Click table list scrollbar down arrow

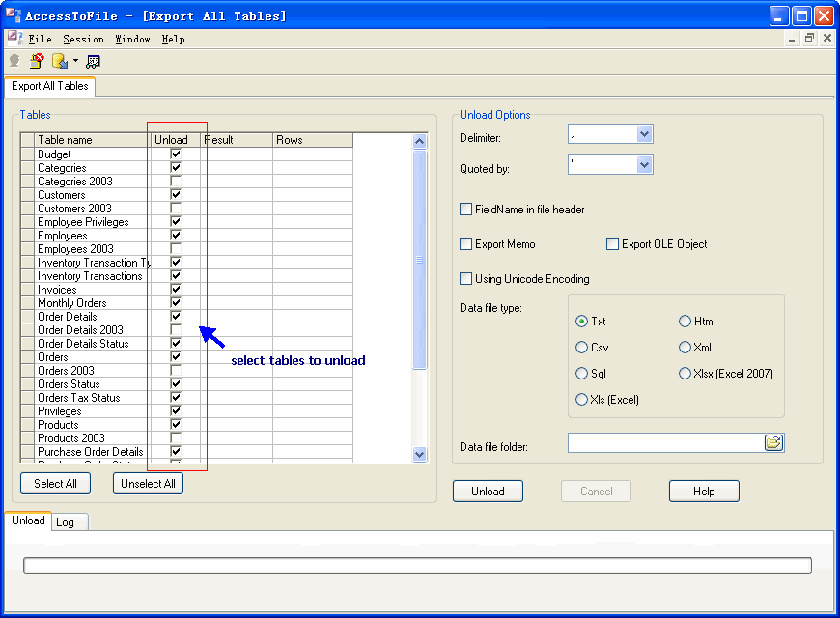[x=419, y=454]
